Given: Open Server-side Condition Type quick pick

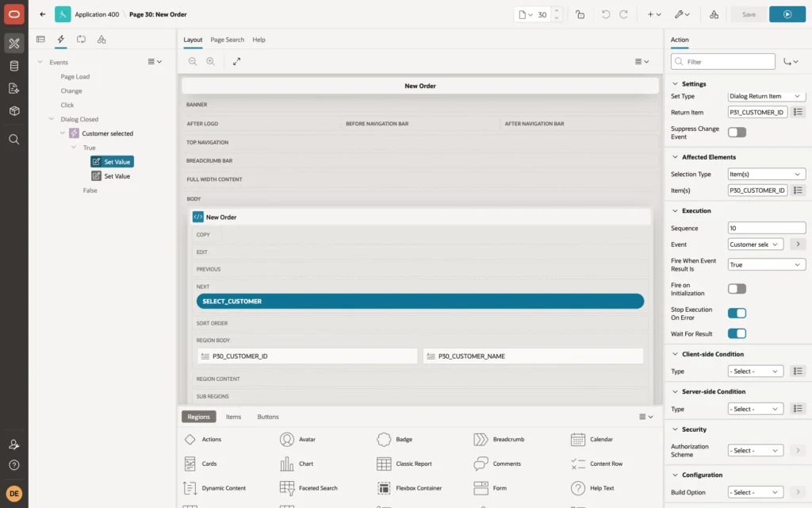Looking at the screenshot, I should click(798, 409).
